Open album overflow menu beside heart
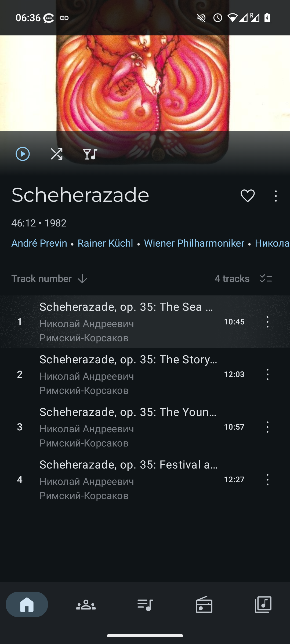The height and width of the screenshot is (644, 290). point(276,196)
